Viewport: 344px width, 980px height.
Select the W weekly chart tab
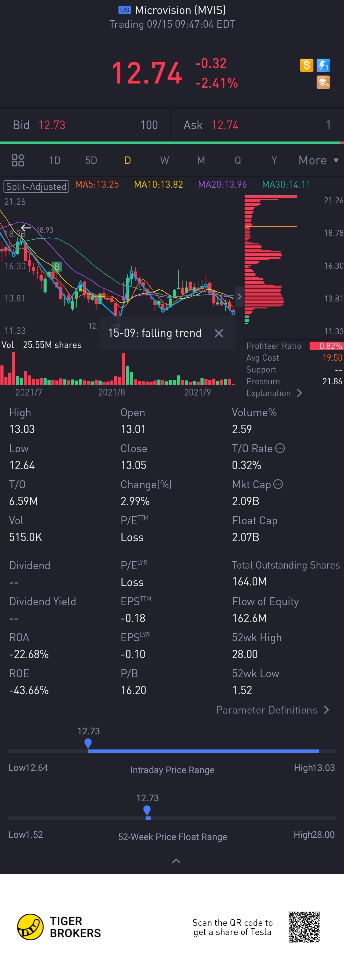164,160
